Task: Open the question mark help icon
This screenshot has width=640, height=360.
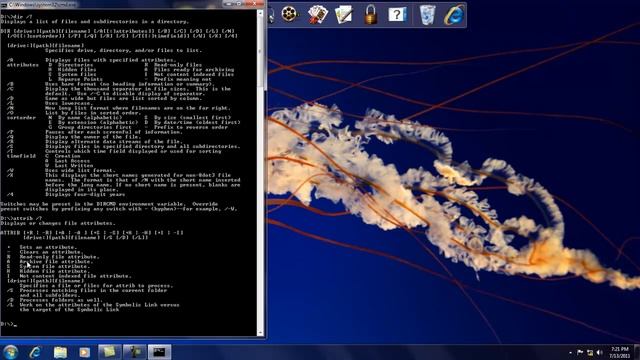Action: [x=397, y=15]
